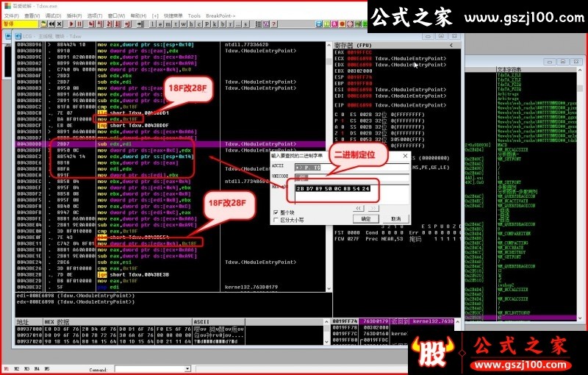588x375 pixels.
Task: Toggle the 整个块 checkbox
Action: (276, 213)
